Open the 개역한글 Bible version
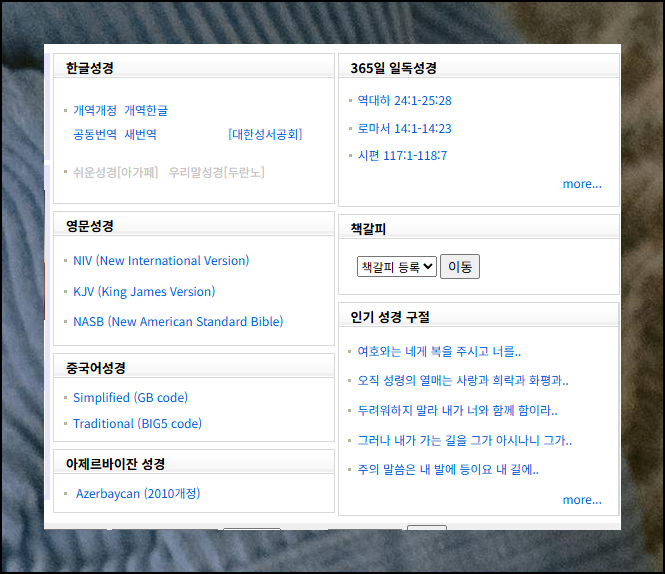The image size is (665, 574). pos(146,110)
